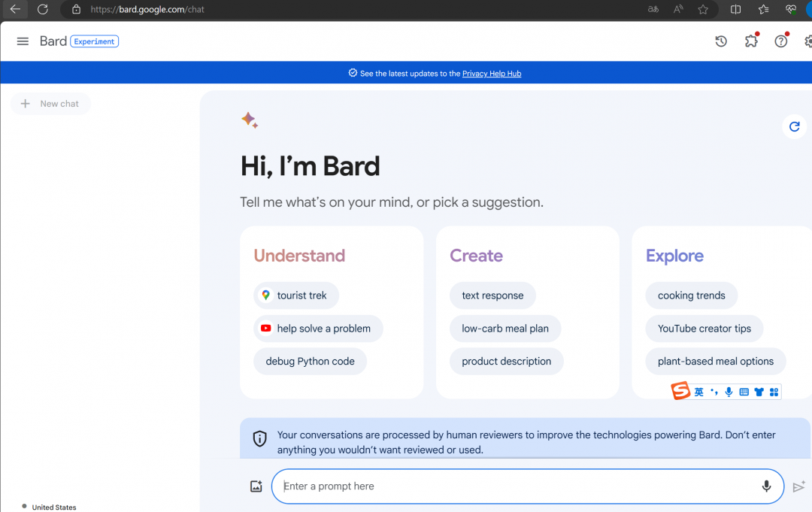
Task: Select the tourist trek suggestion
Action: (295, 295)
